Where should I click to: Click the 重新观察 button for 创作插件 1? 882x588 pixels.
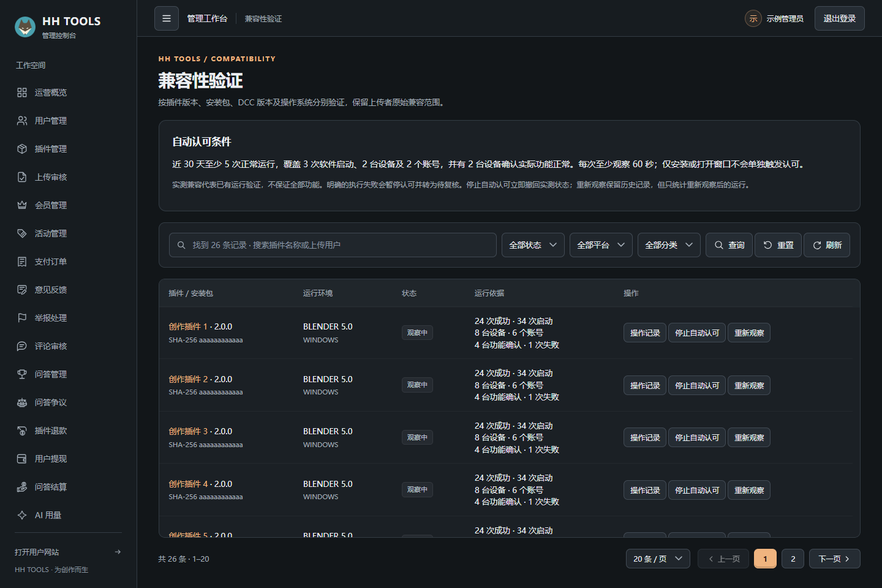click(x=749, y=333)
